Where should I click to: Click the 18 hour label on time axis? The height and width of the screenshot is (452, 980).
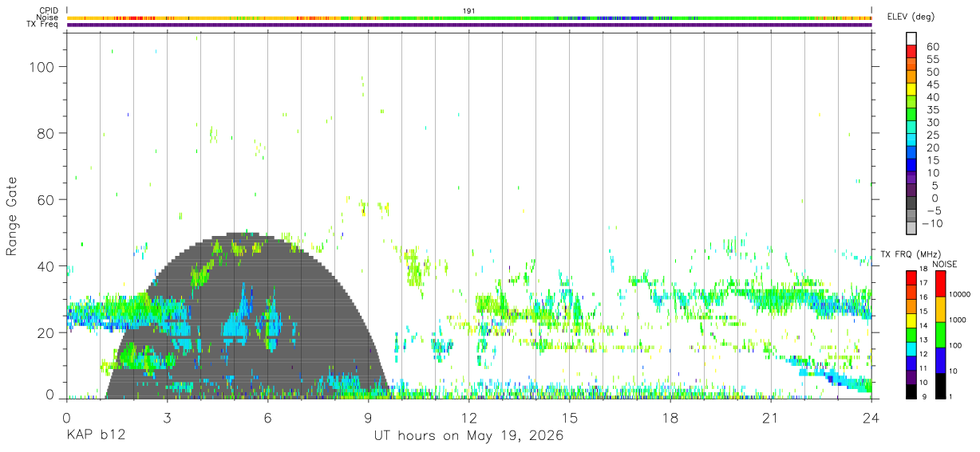coord(670,418)
